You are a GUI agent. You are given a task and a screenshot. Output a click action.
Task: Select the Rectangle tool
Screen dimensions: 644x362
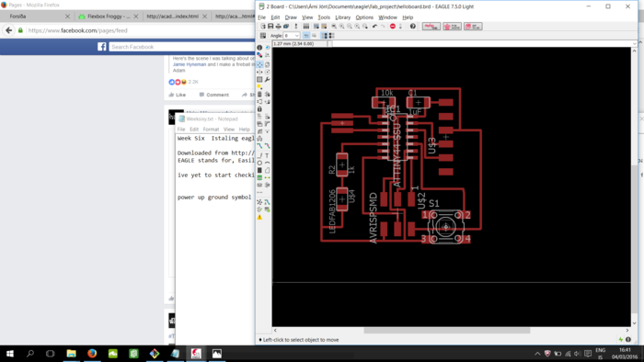259,170
